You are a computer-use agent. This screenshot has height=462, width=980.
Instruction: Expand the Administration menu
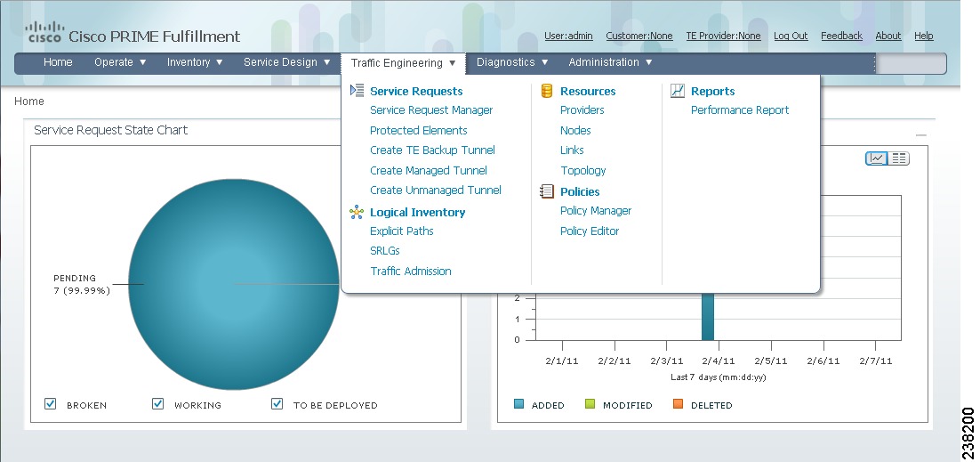pyautogui.click(x=610, y=62)
